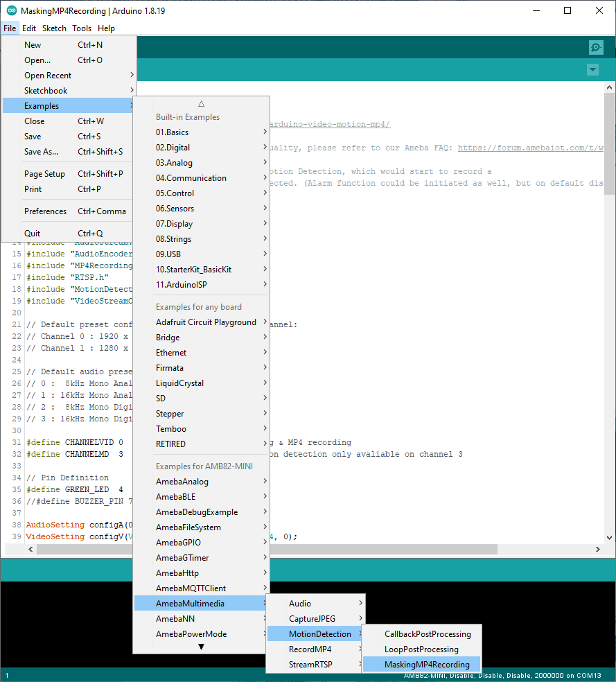This screenshot has width=616, height=682.
Task: Expand the 05.Control examples
Action: (201, 193)
